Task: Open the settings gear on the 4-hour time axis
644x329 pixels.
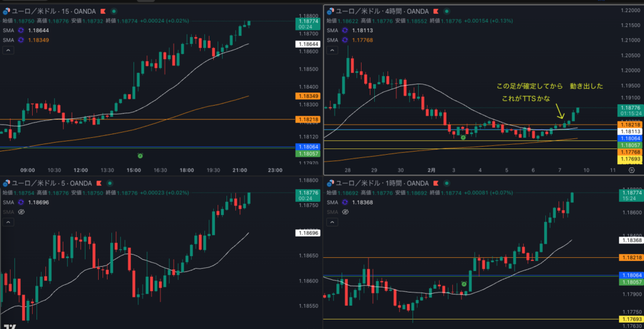Action: [x=631, y=170]
